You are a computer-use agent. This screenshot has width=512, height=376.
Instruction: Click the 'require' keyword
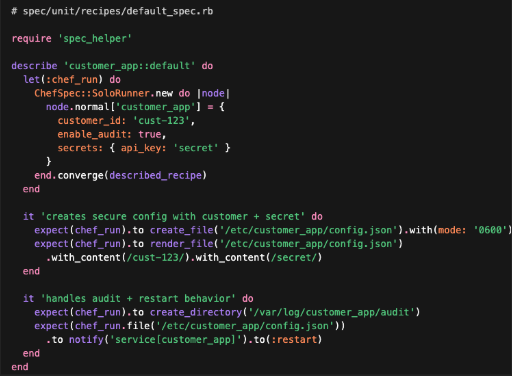coord(31,39)
